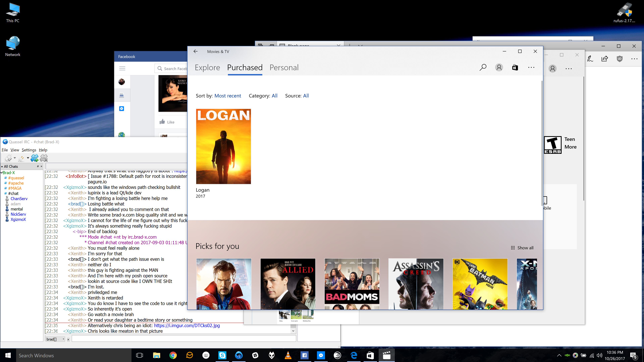
Task: Open the #quassel channel
Action: click(x=16, y=178)
